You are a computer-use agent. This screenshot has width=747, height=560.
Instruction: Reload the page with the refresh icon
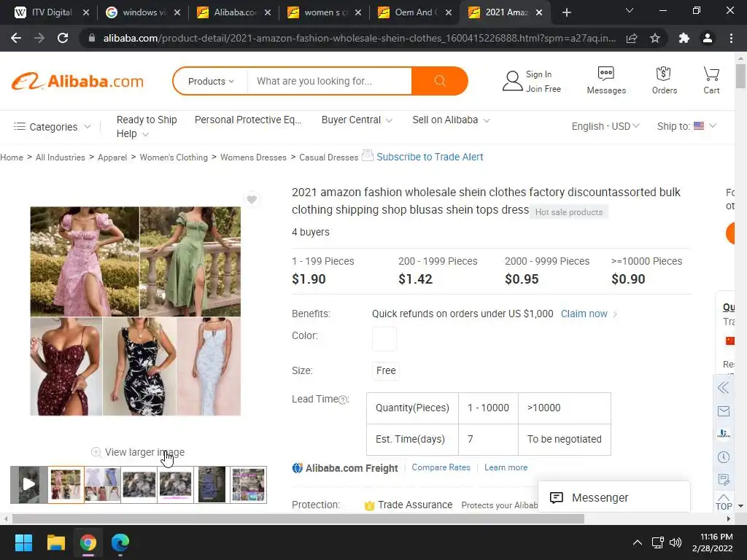[63, 38]
